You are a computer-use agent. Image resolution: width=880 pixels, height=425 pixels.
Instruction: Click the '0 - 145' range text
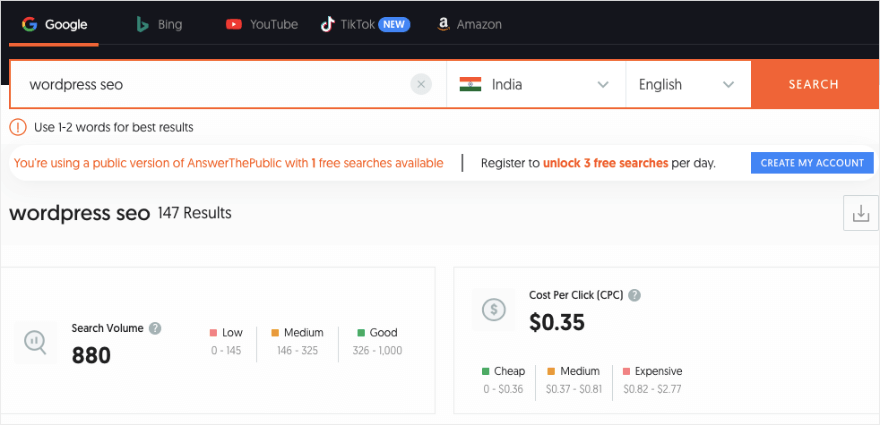[x=226, y=351]
